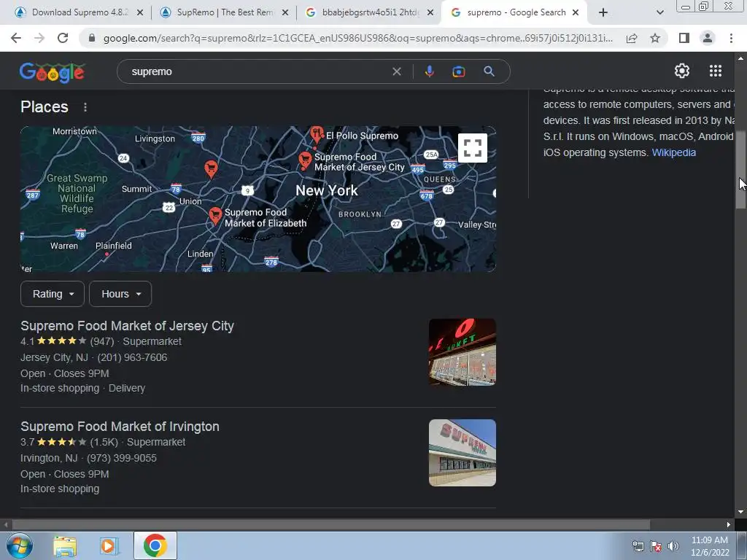
Task: Click unlabeled pin near Union on map
Action: pyautogui.click(x=211, y=168)
